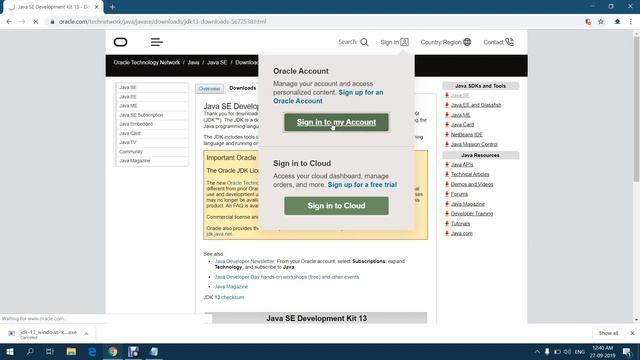Go back with browser back arrow
This screenshot has height=360, width=640.
(x=9, y=22)
